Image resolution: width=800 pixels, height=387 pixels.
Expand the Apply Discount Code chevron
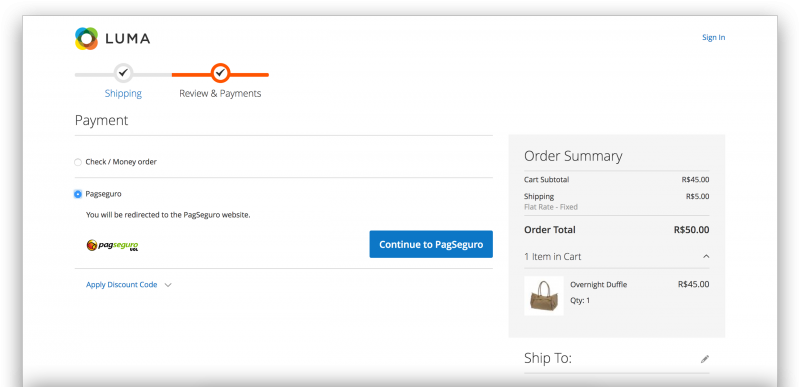tap(168, 285)
